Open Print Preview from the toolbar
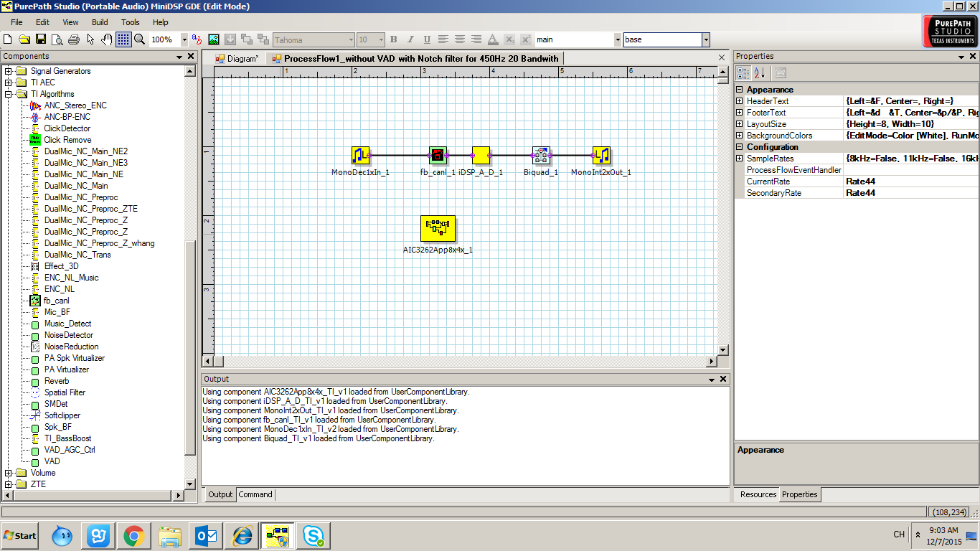This screenshot has height=551, width=980. pyautogui.click(x=57, y=39)
